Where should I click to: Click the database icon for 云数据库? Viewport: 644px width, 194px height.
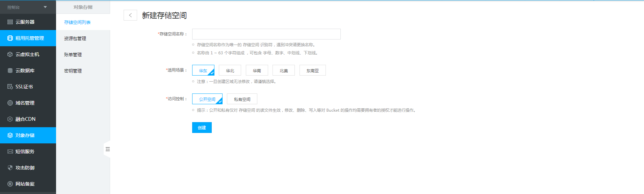coord(10,71)
